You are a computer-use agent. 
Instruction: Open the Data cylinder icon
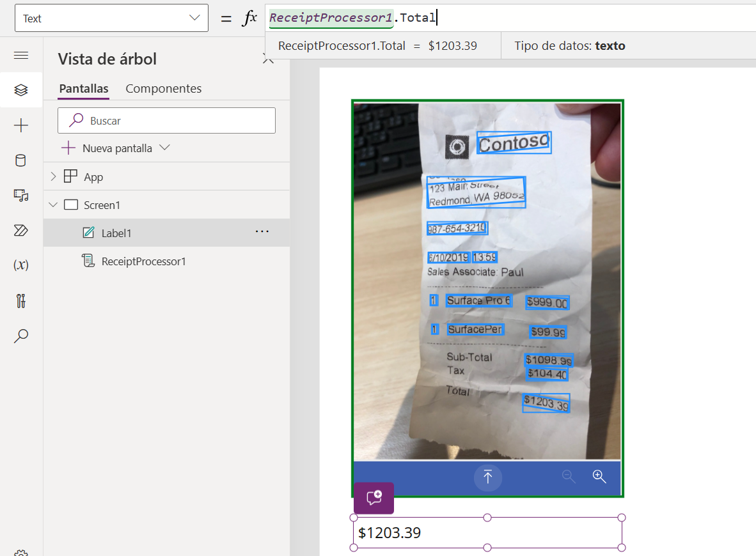(20, 160)
